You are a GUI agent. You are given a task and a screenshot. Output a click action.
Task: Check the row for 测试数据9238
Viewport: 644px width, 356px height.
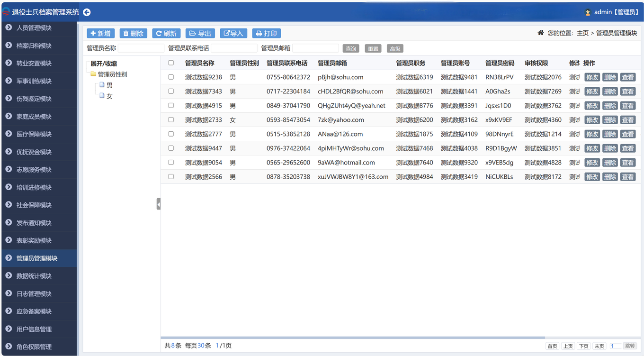(171, 77)
